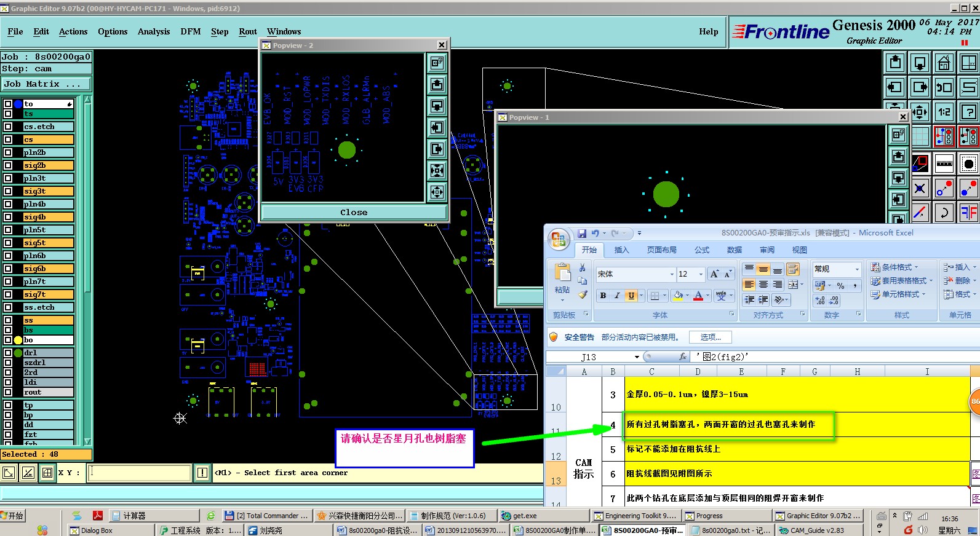
Task: Click the 1:2 zoom icon
Action: 944,112
